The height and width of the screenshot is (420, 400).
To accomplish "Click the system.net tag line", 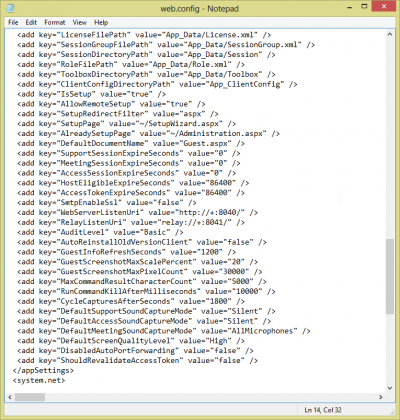I will tap(39, 380).
